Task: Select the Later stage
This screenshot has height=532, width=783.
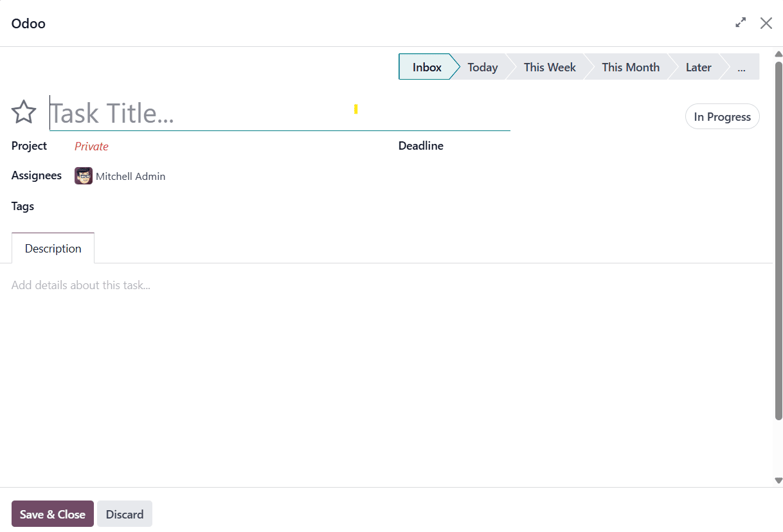Action: 698,67
